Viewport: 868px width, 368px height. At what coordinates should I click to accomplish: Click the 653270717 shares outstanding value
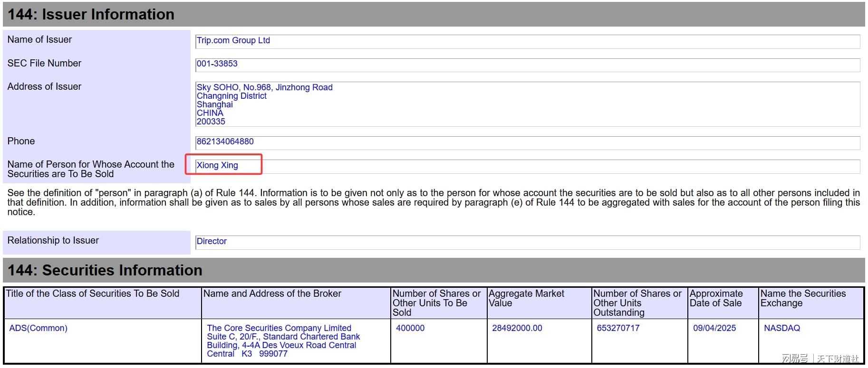(x=618, y=328)
